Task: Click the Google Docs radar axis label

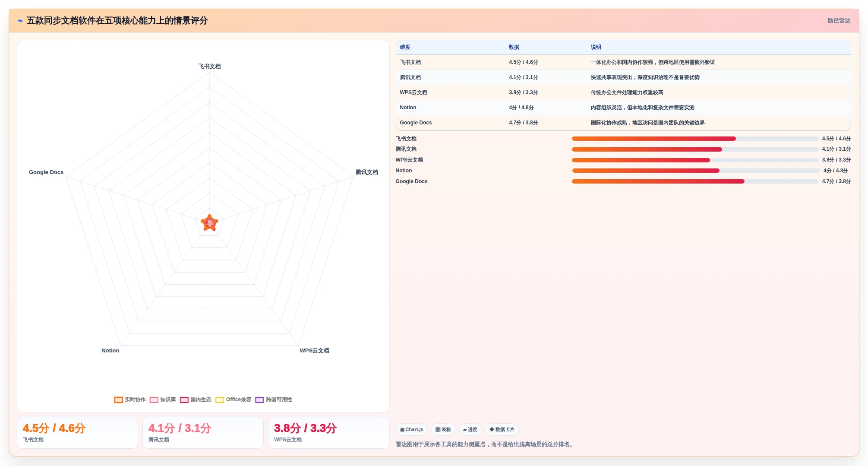Action: tap(46, 172)
